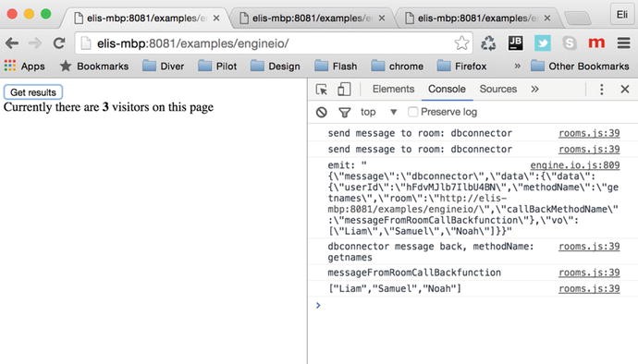Open the Bookmarks star folder

pos(94,66)
